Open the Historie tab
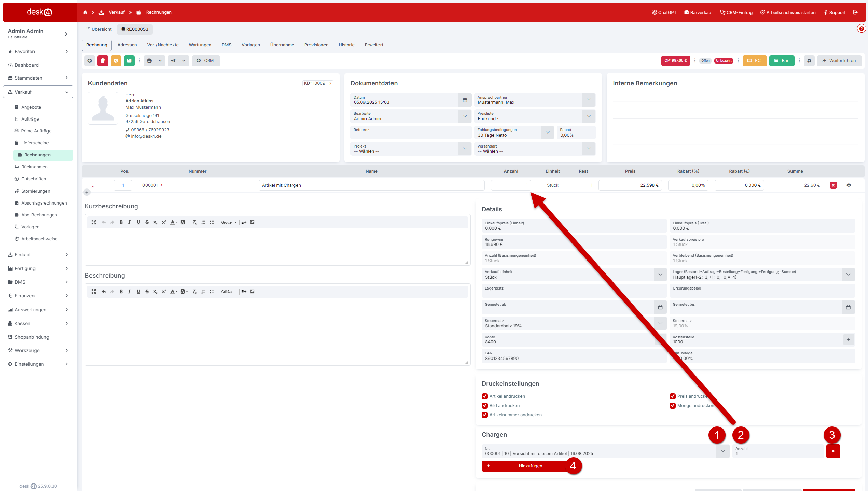Image resolution: width=868 pixels, height=491 pixels. point(346,45)
